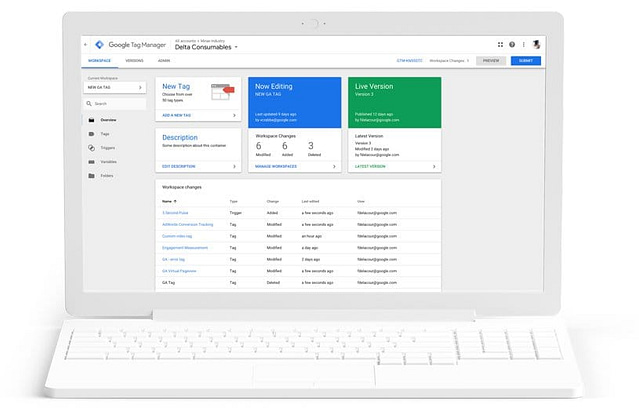Click the Variables icon in sidebar
The image size is (639, 408).
[91, 162]
